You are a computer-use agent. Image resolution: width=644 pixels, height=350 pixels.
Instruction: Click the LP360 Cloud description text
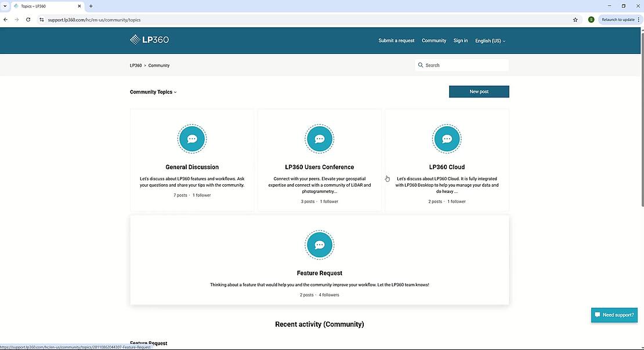click(447, 185)
